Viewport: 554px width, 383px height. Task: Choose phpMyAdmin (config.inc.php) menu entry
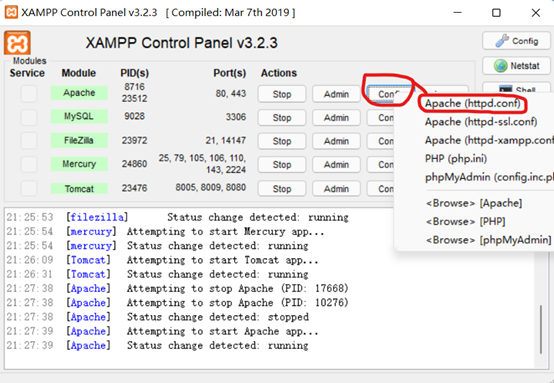point(489,177)
